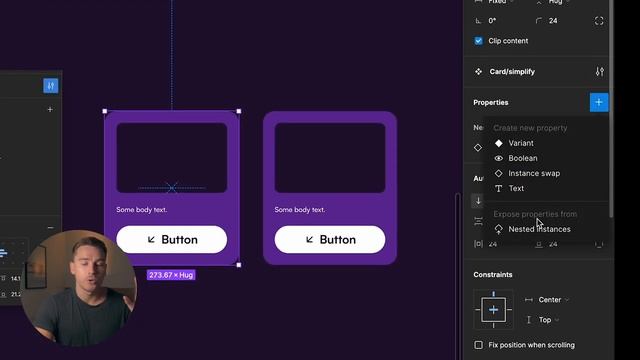The image size is (640, 360).
Task: Click the Card/simplify component icon
Action: (x=478, y=72)
